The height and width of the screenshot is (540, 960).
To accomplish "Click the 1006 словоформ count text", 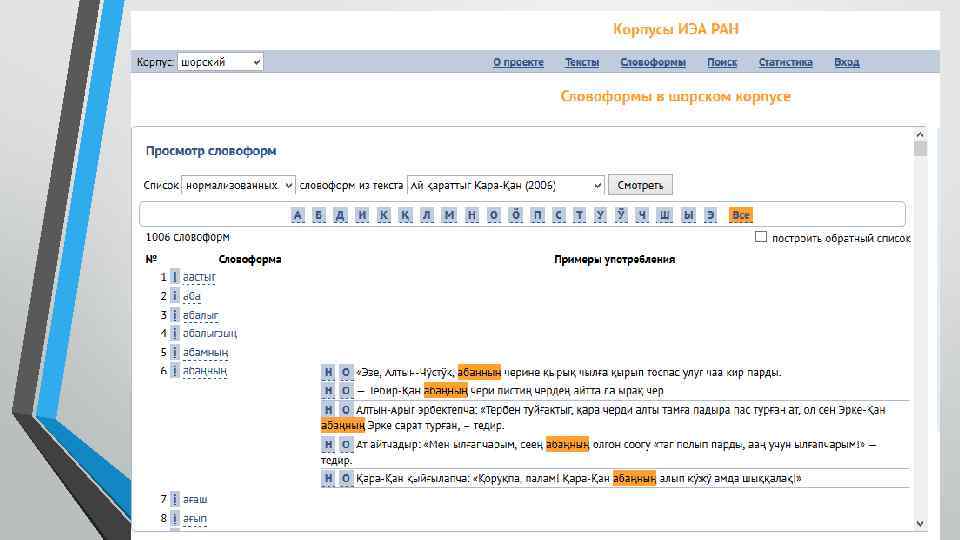I will 188,237.
